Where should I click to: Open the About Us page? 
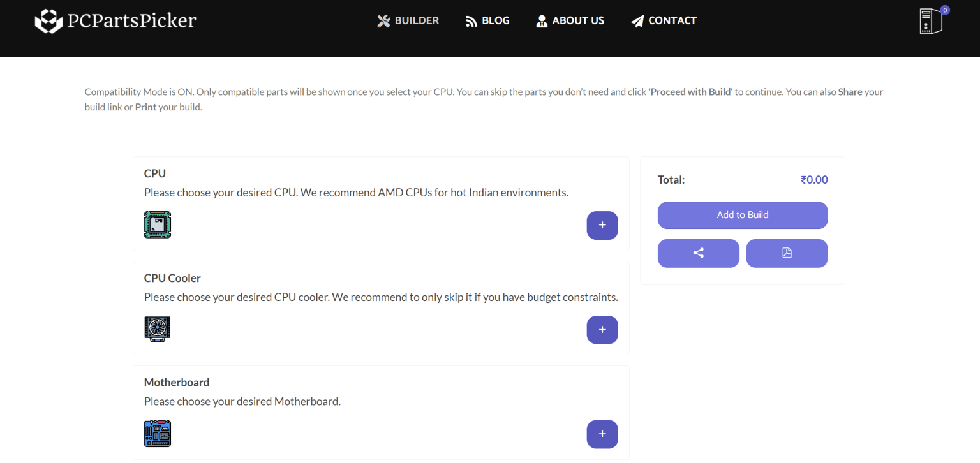click(578, 20)
